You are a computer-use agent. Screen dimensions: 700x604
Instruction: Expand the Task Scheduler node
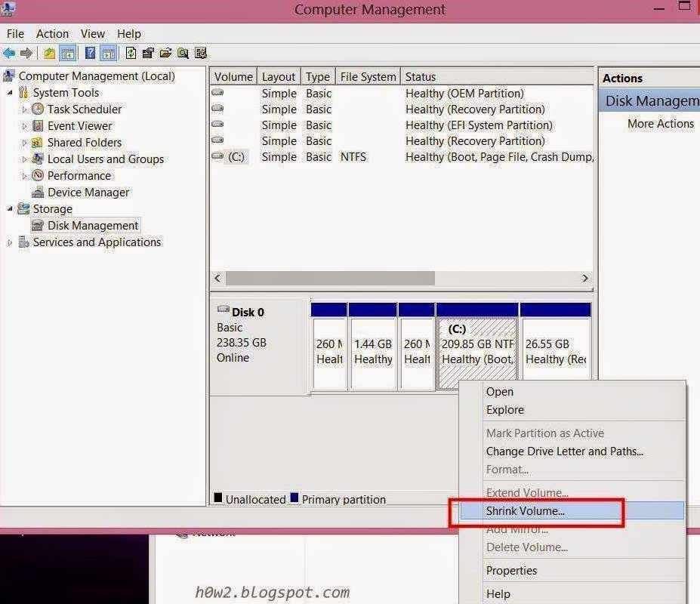(23, 109)
